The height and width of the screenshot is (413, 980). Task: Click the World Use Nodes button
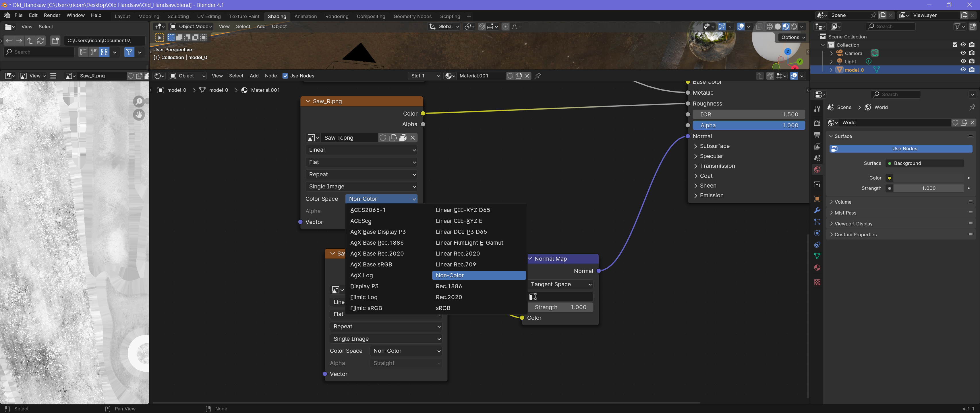pyautogui.click(x=900, y=149)
